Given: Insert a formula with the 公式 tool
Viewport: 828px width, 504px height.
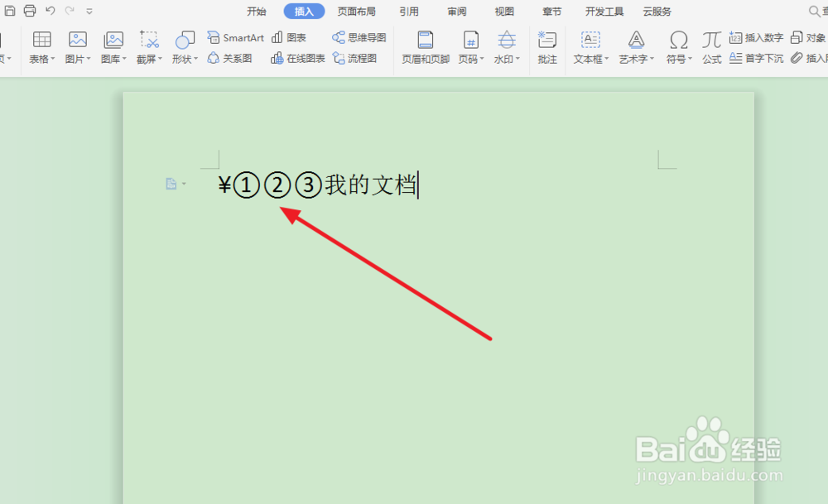Looking at the screenshot, I should [710, 50].
